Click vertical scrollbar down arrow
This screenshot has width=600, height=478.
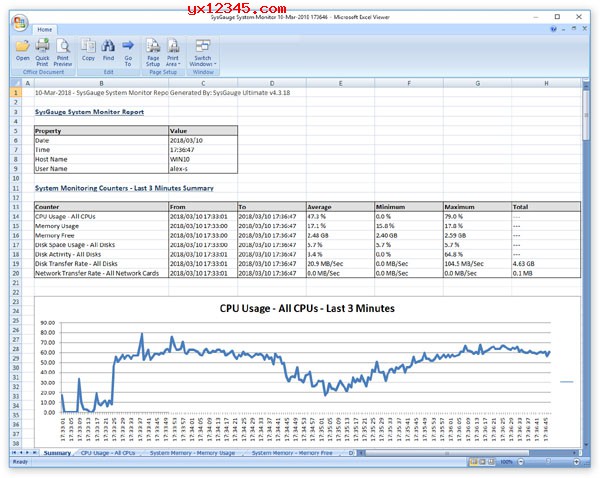tap(586, 445)
